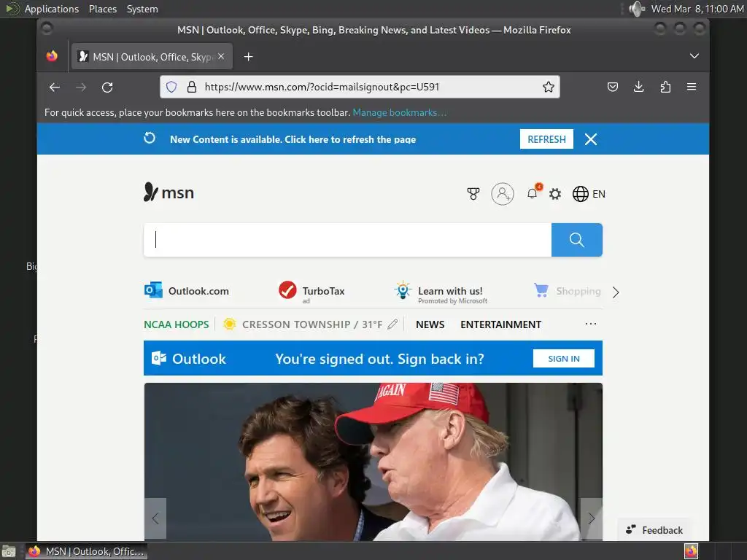The height and width of the screenshot is (560, 747).
Task: Click the globe language icon
Action: pos(580,194)
